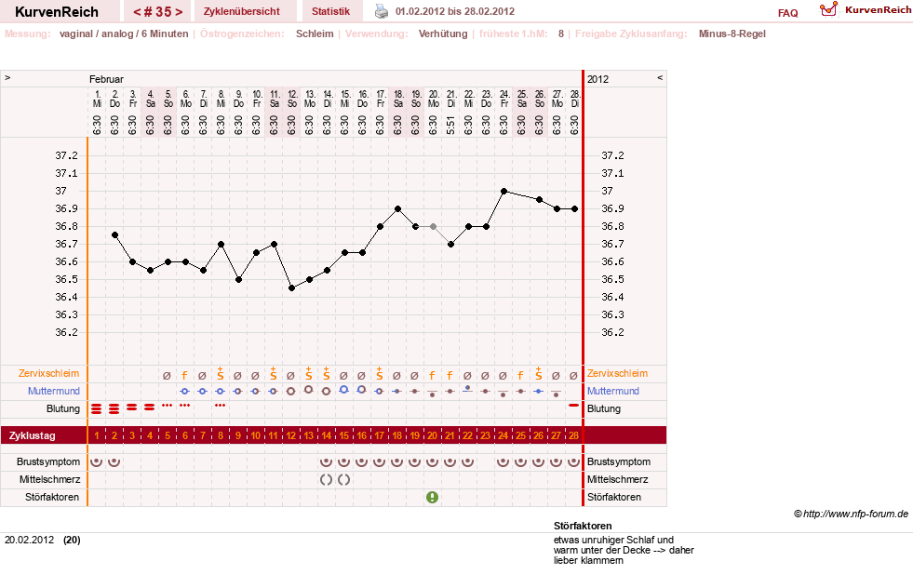Click the printer icon beside the date range
Viewport: 913px width, 588px height.
(x=382, y=11)
